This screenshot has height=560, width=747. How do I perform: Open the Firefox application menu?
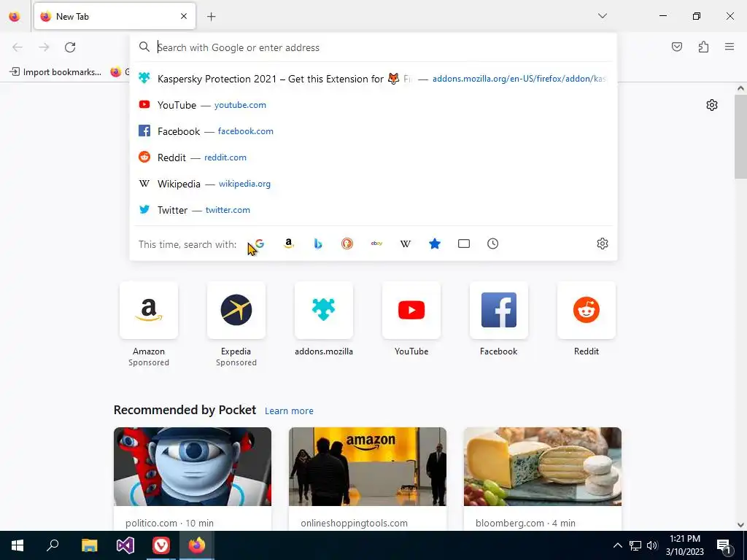729,47
